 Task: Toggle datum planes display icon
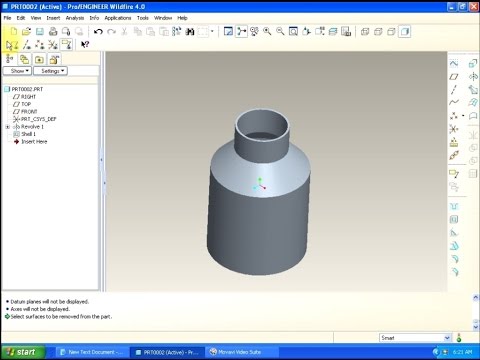13,44
